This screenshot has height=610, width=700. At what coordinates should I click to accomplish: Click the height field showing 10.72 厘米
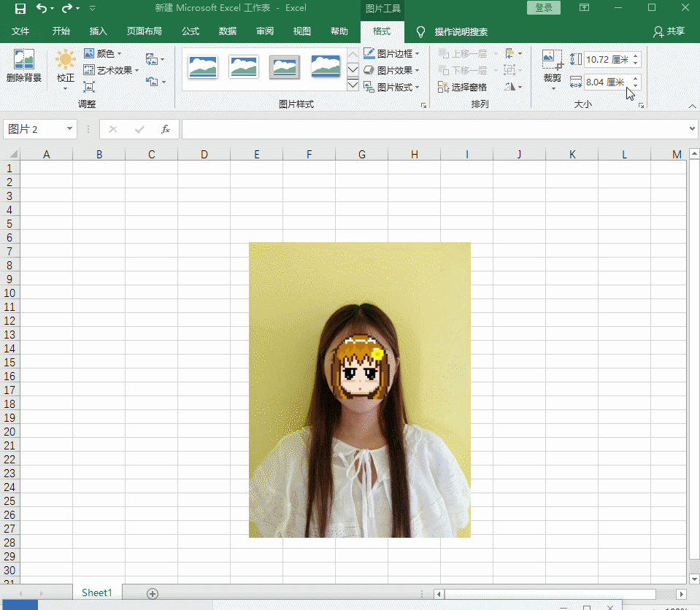[606, 59]
